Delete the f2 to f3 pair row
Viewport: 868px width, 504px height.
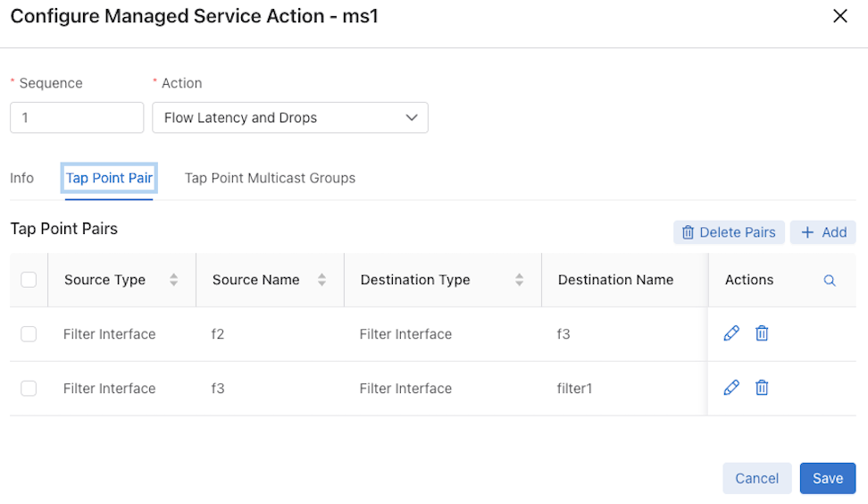click(x=762, y=333)
